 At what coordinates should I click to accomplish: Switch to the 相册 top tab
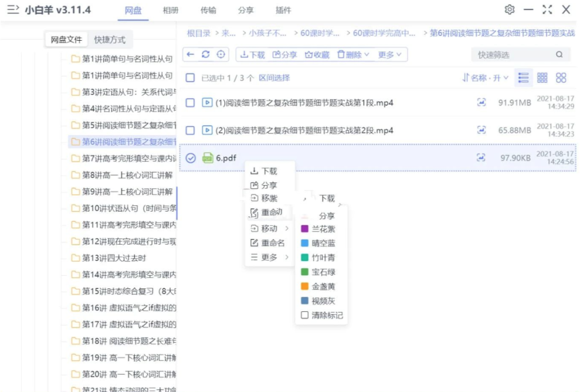point(171,10)
